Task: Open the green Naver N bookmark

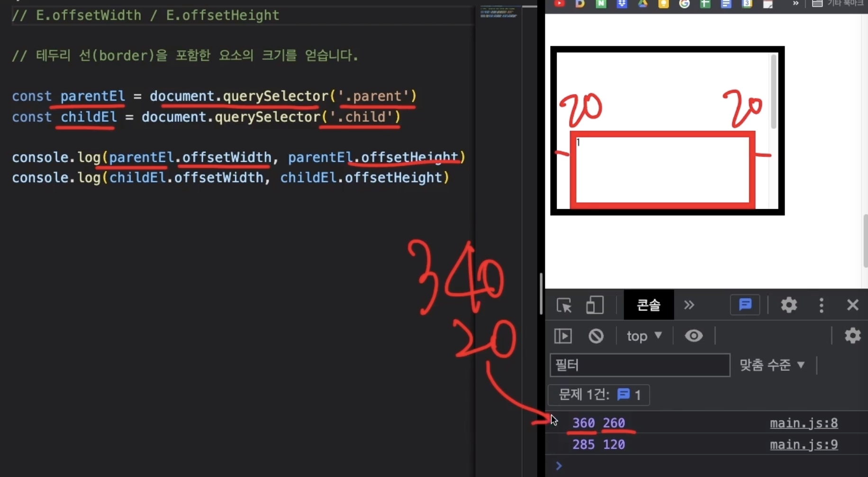Action: [601, 4]
